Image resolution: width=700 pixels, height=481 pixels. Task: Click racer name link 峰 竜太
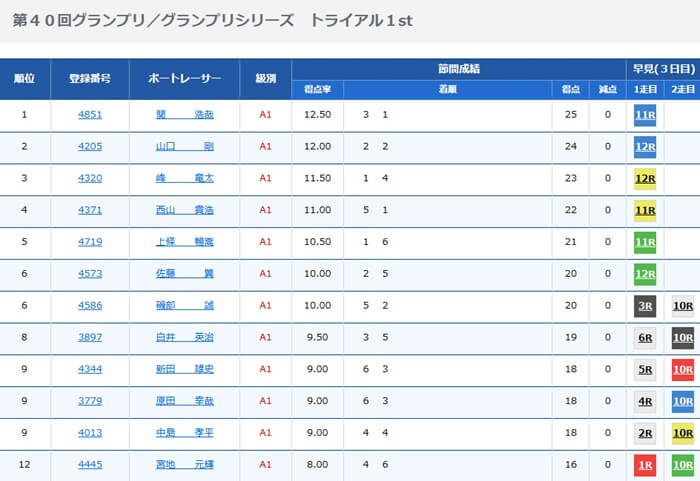tap(185, 179)
